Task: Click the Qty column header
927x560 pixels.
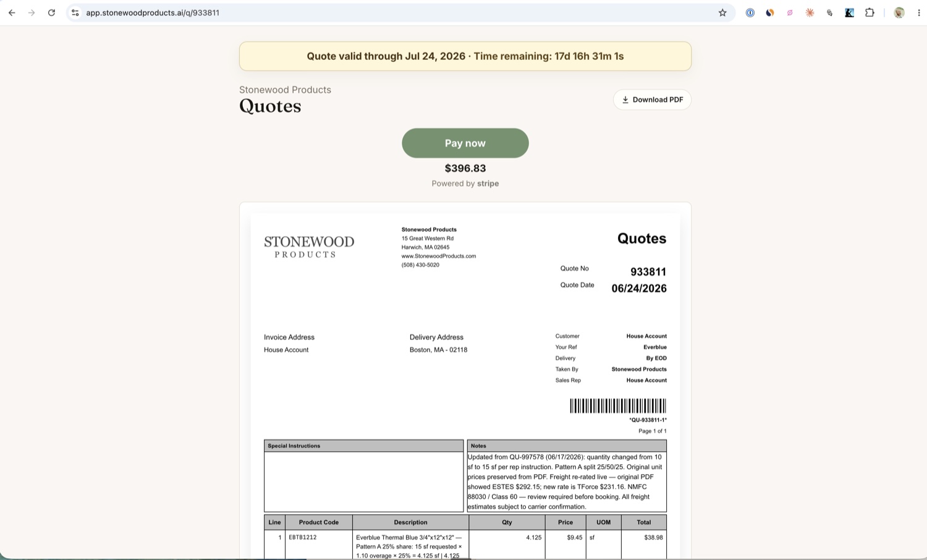Action: click(x=507, y=522)
